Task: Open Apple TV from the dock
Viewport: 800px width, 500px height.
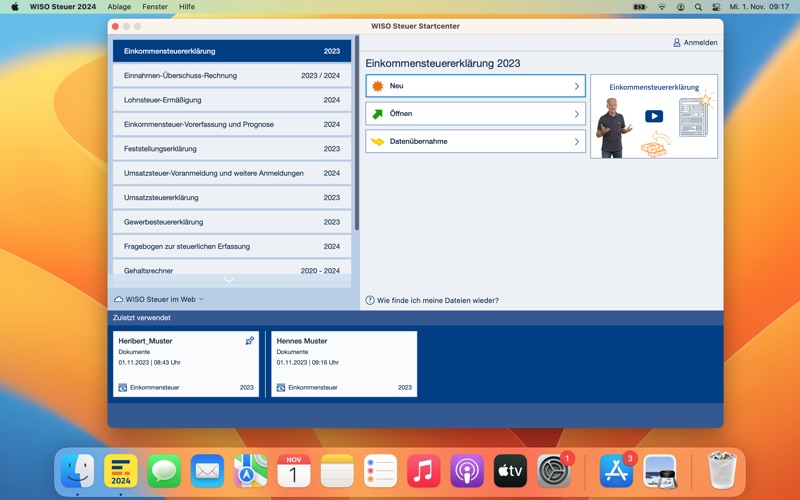Action: point(510,470)
